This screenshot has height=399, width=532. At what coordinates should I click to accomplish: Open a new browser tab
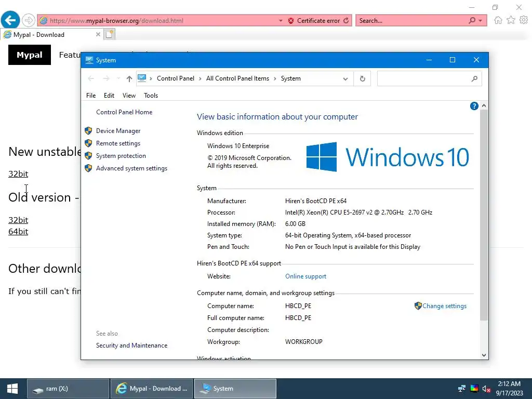click(x=109, y=34)
